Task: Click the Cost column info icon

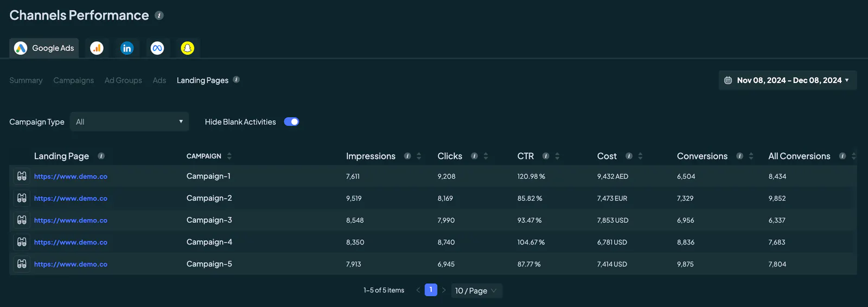Action: [x=629, y=156]
